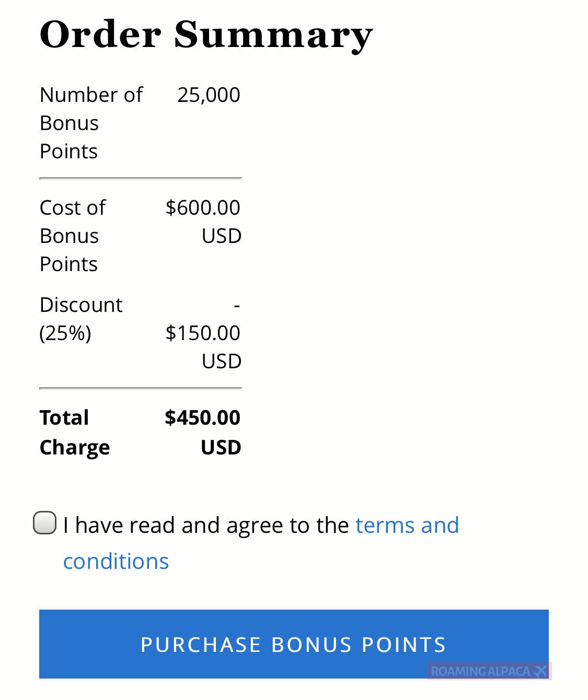
Task: Select the $600.00 cost amount
Action: pos(203,208)
